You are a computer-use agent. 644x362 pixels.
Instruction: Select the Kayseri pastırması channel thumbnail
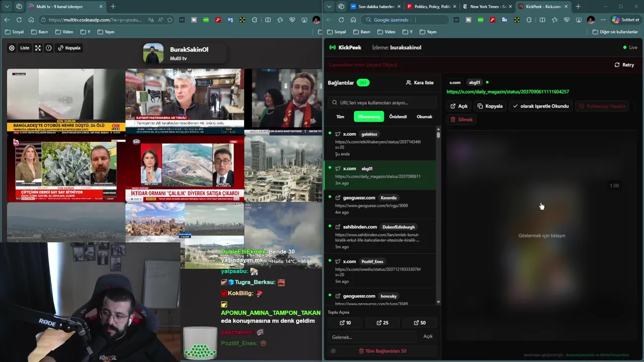click(185, 101)
